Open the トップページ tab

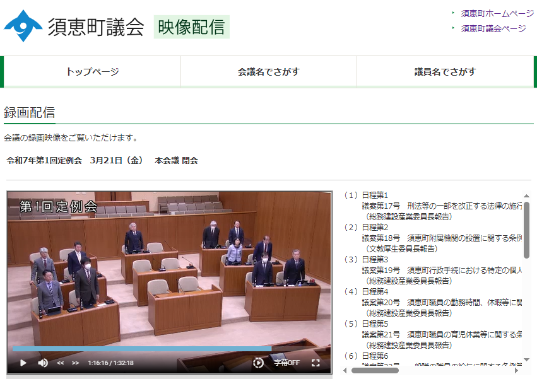pyautogui.click(x=92, y=72)
